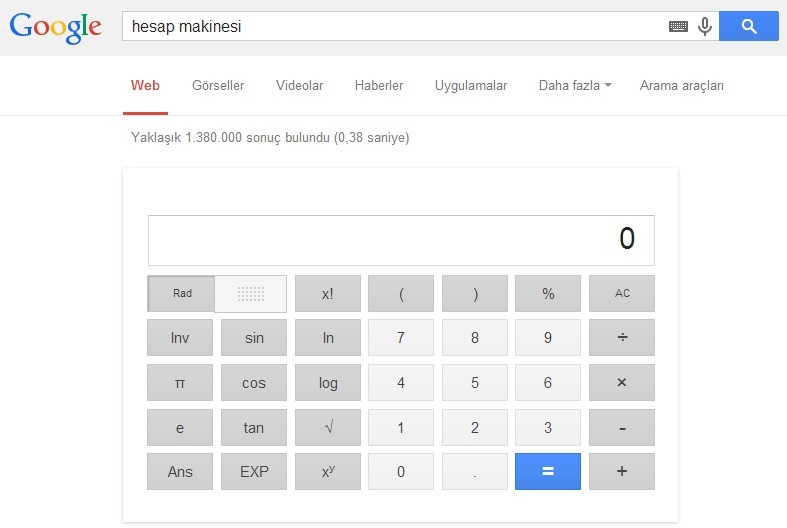Click the x factorial key

click(328, 293)
